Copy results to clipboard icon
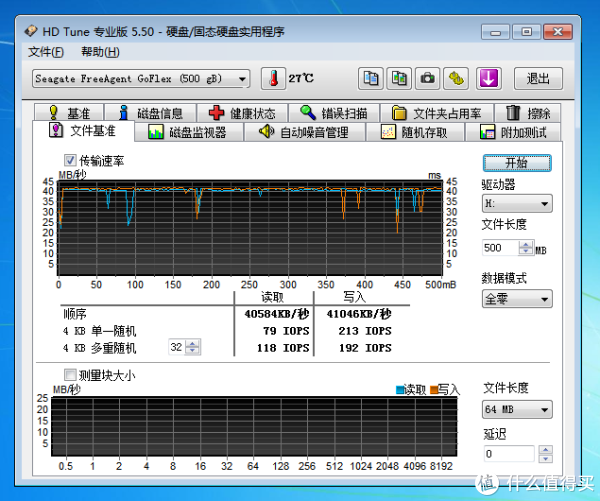 coord(370,78)
